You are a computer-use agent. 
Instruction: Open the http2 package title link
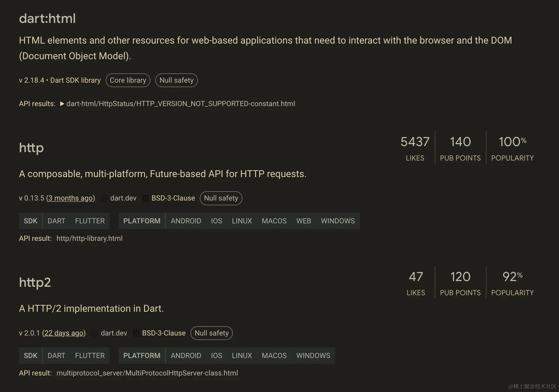pyautogui.click(x=35, y=283)
